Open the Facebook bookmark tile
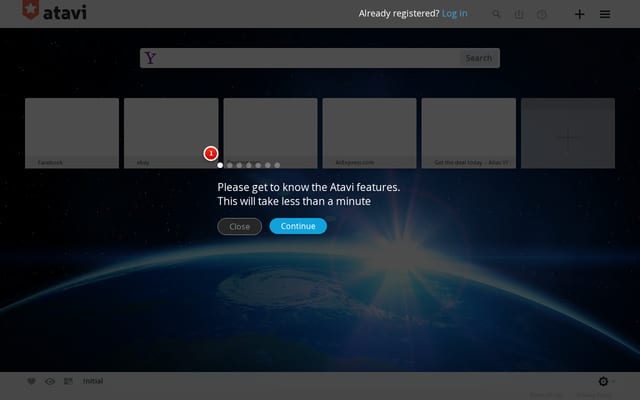 click(x=72, y=133)
